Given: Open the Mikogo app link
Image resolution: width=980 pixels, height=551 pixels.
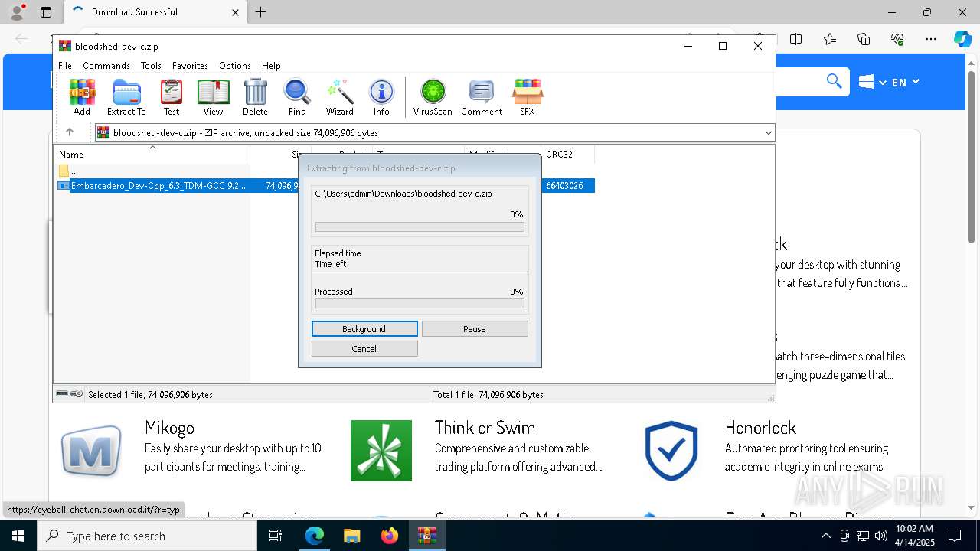Looking at the screenshot, I should click(169, 428).
